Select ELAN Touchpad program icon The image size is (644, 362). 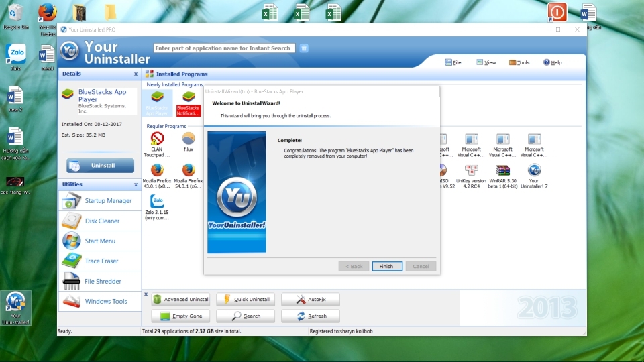[x=157, y=145]
